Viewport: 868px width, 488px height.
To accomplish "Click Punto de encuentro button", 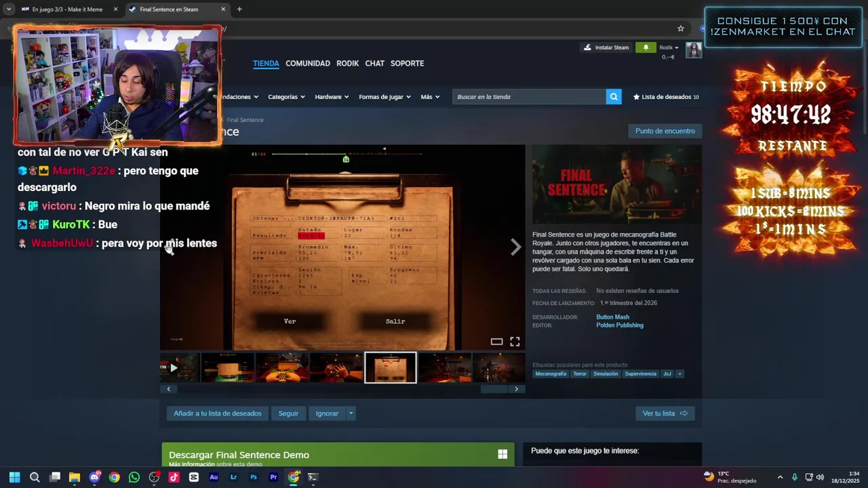I will tap(665, 131).
